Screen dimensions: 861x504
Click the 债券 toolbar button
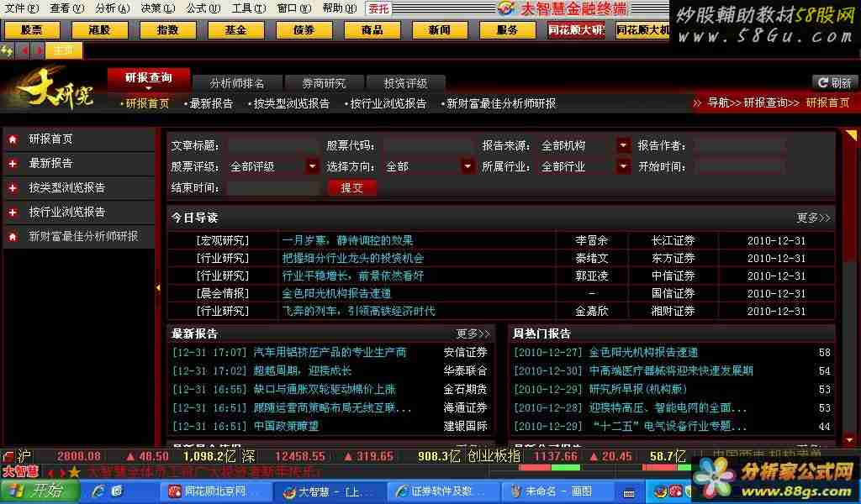[304, 30]
